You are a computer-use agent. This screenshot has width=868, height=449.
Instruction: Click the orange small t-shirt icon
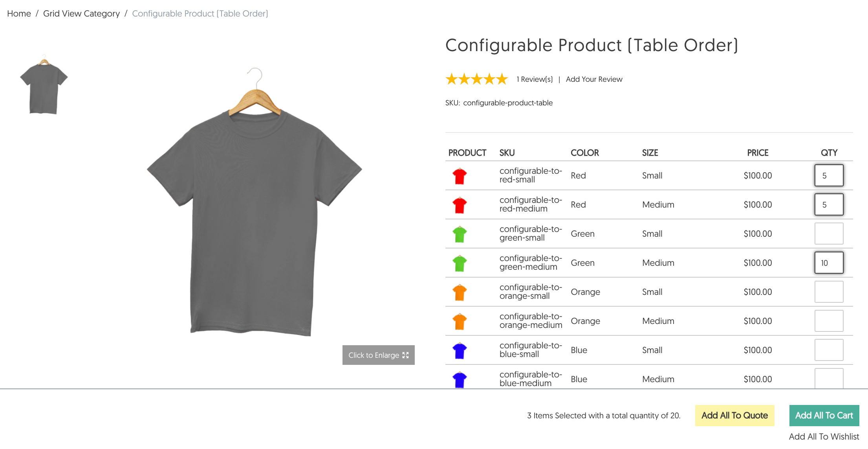pos(459,293)
